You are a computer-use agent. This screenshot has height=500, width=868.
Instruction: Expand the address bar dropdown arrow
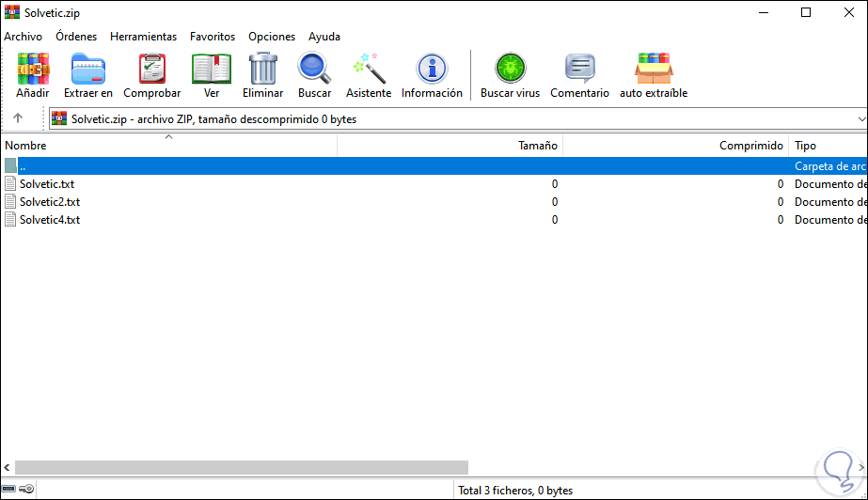pyautogui.click(x=861, y=119)
